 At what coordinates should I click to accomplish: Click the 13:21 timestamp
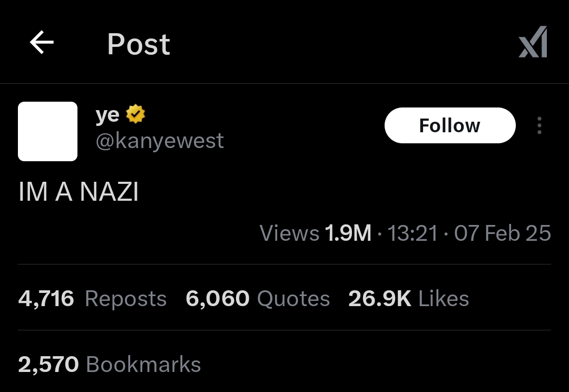pyautogui.click(x=412, y=233)
